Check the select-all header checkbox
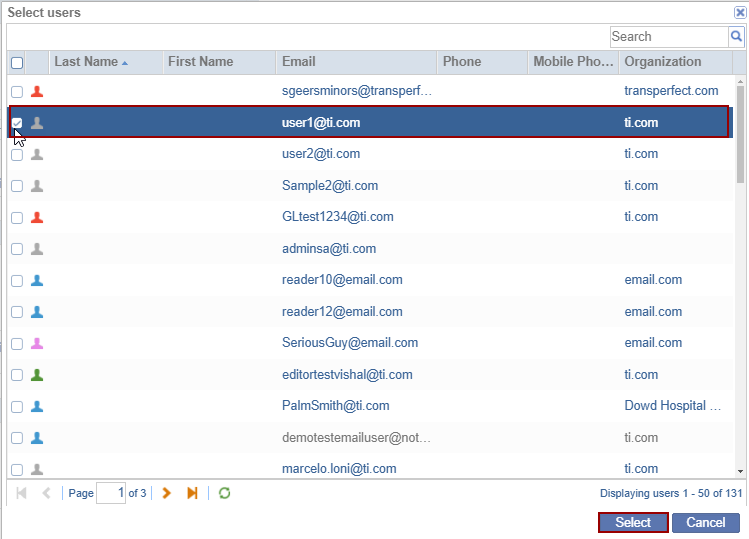This screenshot has height=539, width=749. (17, 63)
